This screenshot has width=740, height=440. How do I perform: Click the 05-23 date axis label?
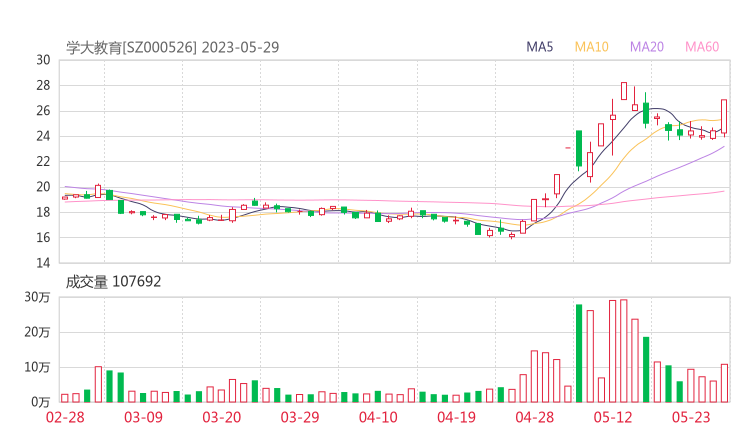[x=691, y=417]
